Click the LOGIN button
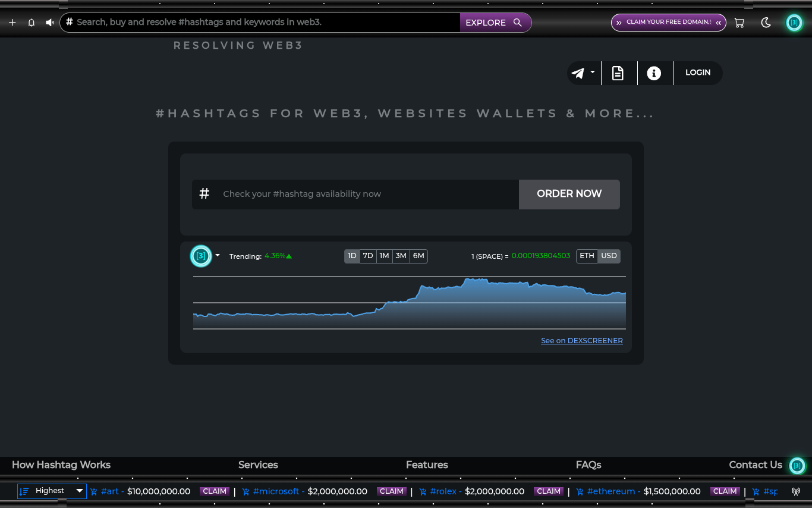This screenshot has width=812, height=508. [698, 73]
